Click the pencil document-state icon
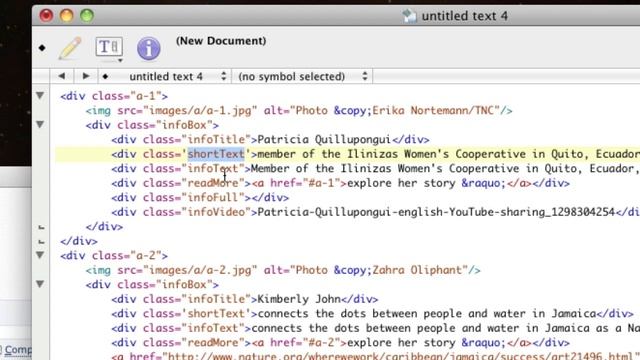This screenshot has height=360, width=640. click(x=70, y=48)
